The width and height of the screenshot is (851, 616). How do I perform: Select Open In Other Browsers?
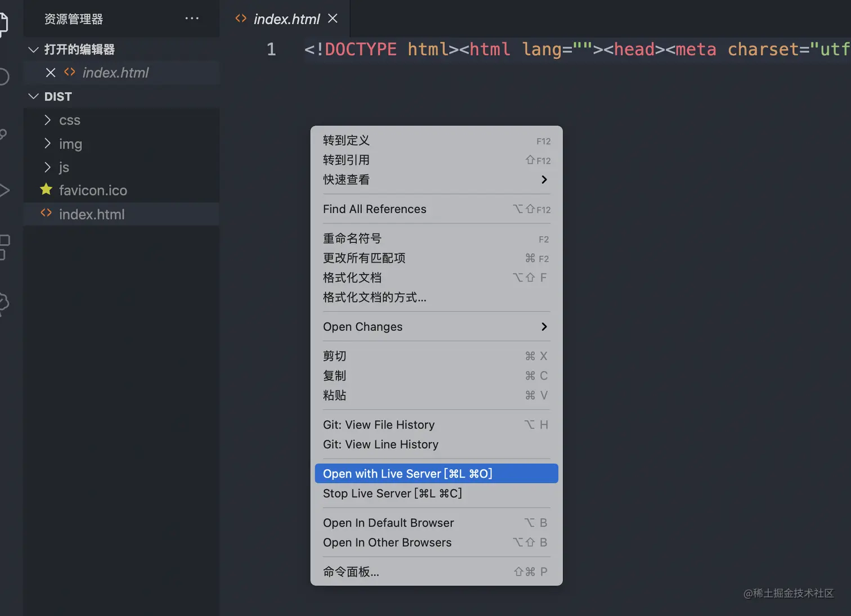click(436, 542)
